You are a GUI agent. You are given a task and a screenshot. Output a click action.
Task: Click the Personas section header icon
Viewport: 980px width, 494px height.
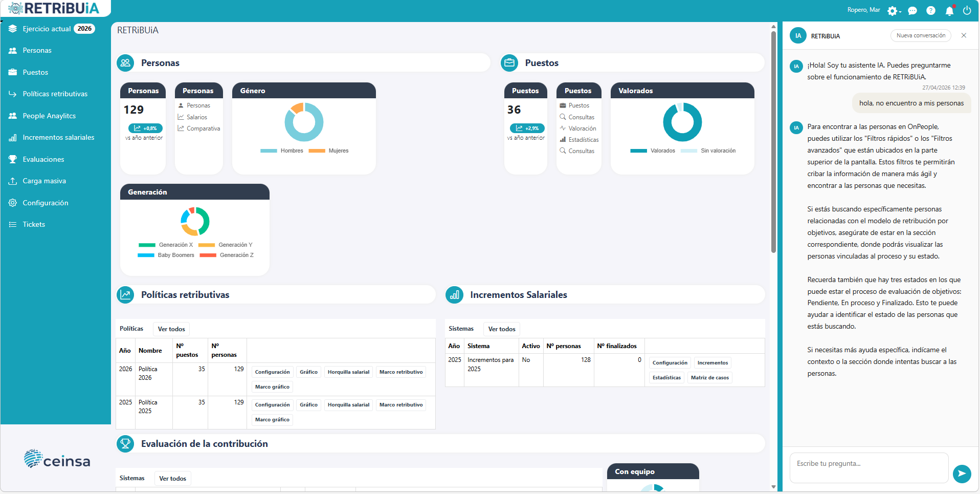click(125, 63)
